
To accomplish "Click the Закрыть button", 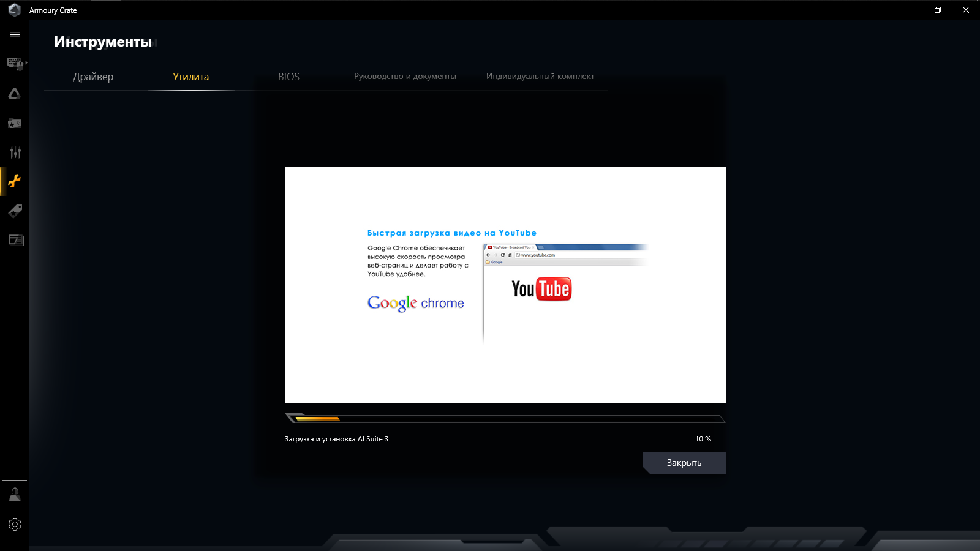I will (x=684, y=463).
